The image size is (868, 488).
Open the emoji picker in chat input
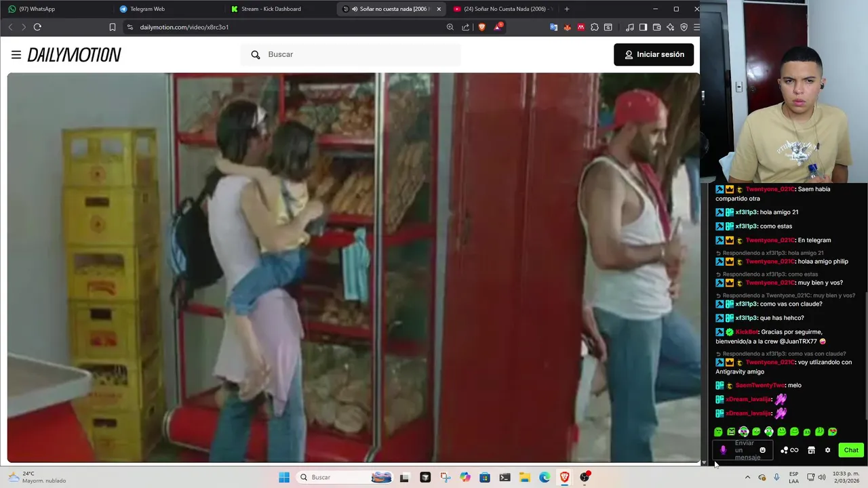(x=762, y=450)
